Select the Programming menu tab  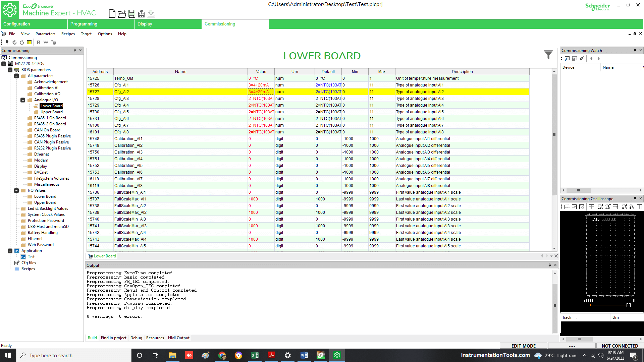coord(83,24)
